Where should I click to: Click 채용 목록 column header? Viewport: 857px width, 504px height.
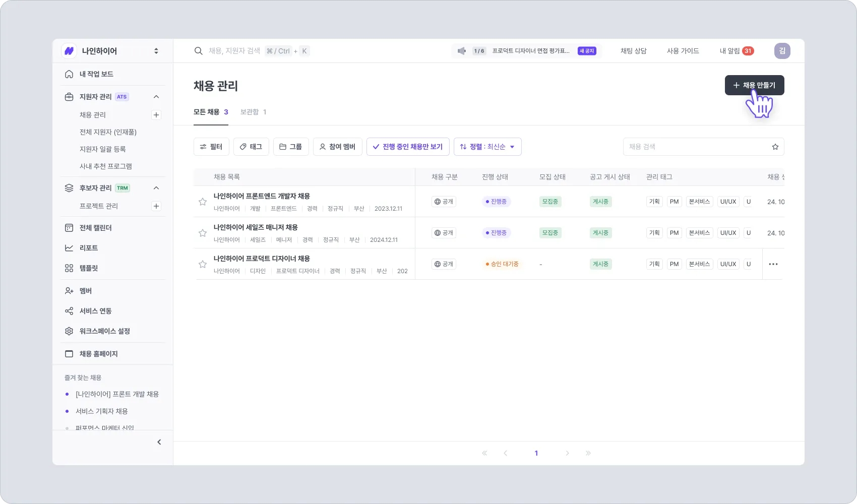pyautogui.click(x=227, y=177)
